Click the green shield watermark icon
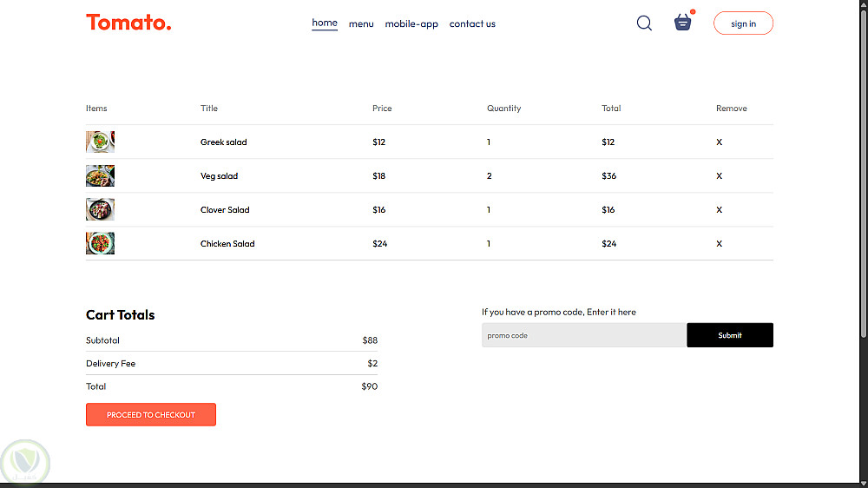The width and height of the screenshot is (868, 488). click(x=26, y=462)
